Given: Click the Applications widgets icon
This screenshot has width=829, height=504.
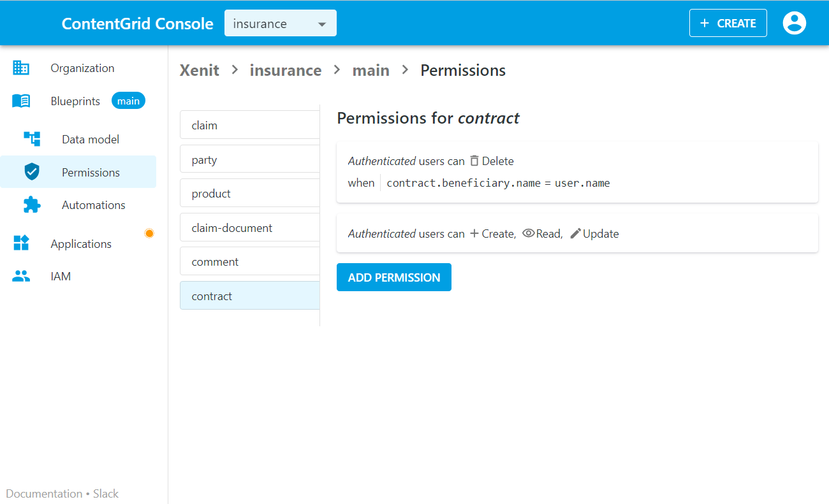Looking at the screenshot, I should click(x=21, y=243).
